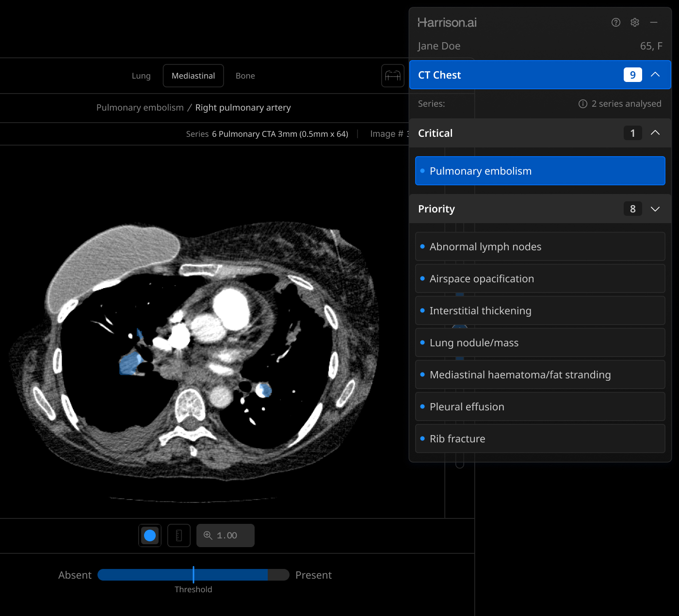The width and height of the screenshot is (679, 616).
Task: Click the magnifier zoom icon
Action: pos(208,535)
